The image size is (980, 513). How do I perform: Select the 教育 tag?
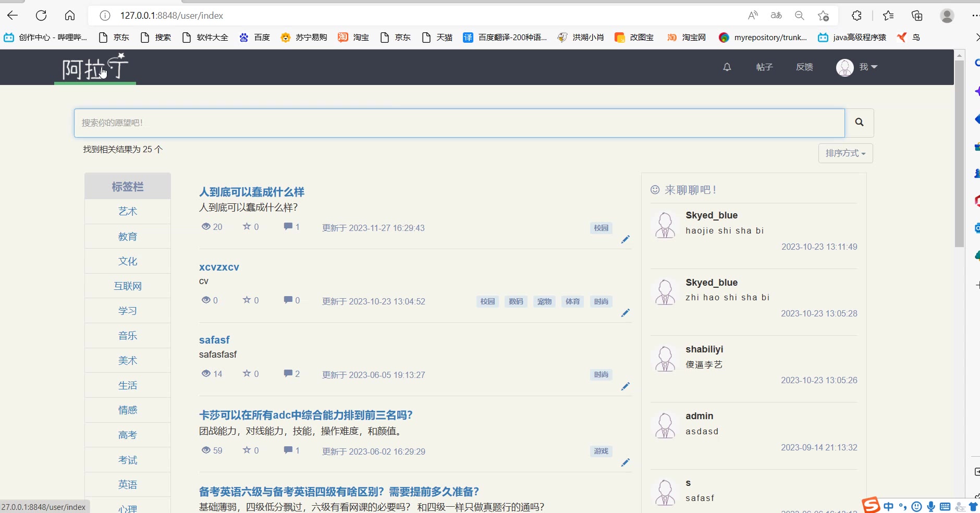pos(128,236)
